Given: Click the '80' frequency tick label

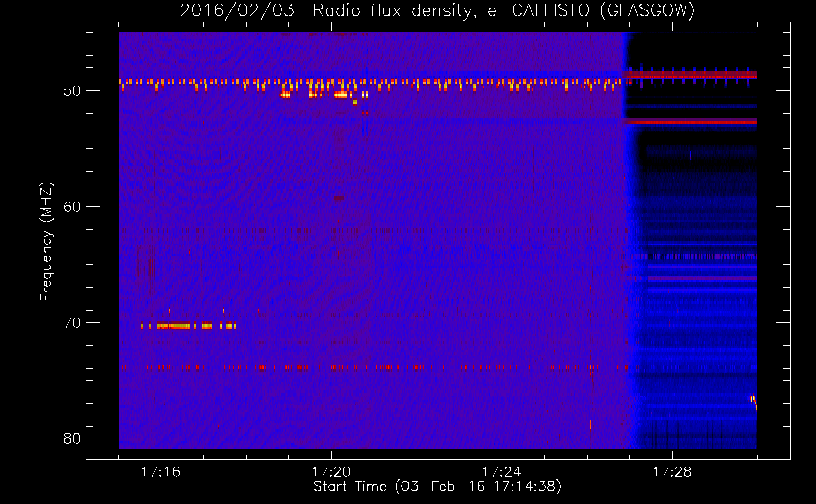Looking at the screenshot, I should (72, 438).
